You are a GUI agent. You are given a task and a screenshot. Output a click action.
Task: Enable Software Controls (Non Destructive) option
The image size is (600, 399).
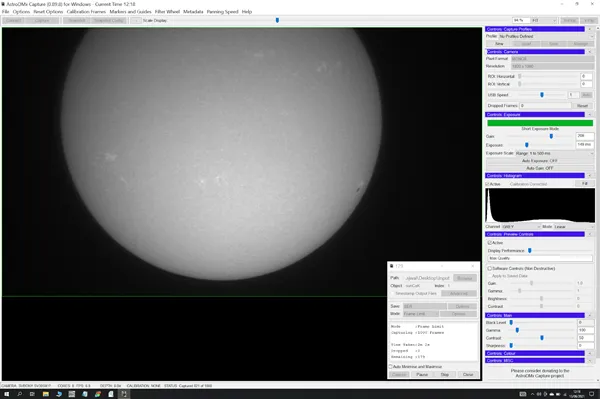coord(490,269)
